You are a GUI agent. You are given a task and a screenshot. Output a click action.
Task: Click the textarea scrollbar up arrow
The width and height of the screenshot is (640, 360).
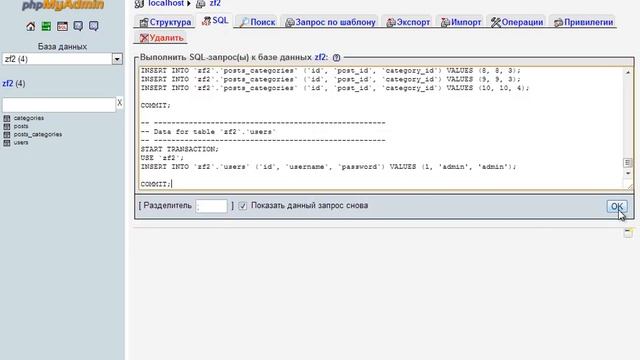[628, 72]
